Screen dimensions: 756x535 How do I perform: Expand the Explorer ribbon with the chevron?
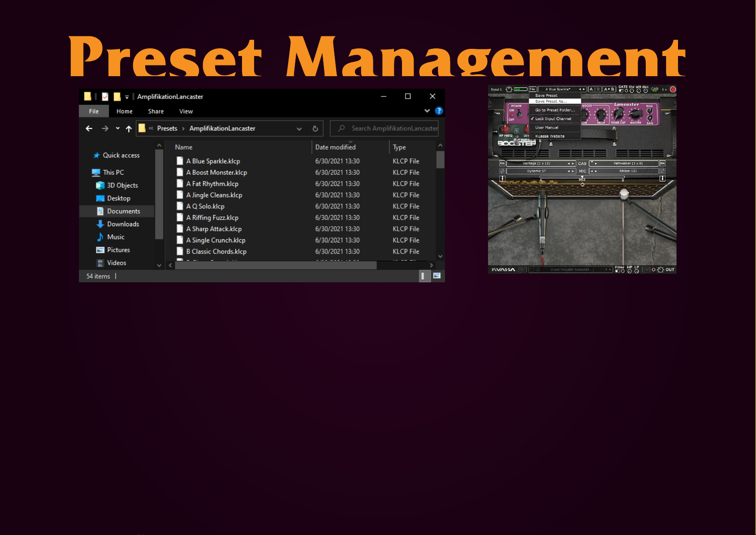point(427,111)
